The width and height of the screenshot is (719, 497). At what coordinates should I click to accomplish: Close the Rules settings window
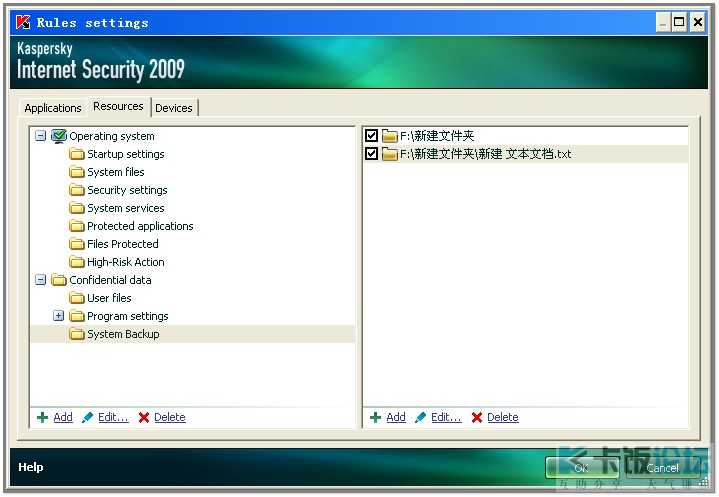697,22
